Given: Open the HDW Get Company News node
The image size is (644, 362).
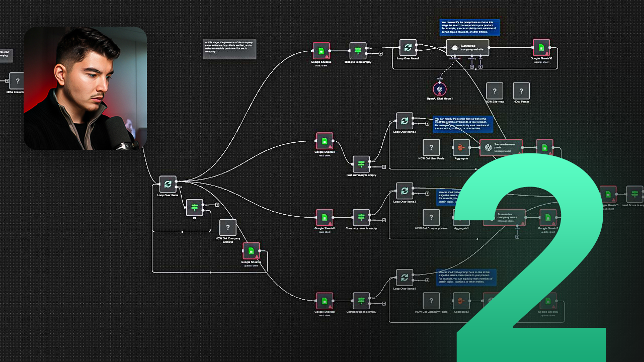Looking at the screenshot, I should (x=431, y=218).
